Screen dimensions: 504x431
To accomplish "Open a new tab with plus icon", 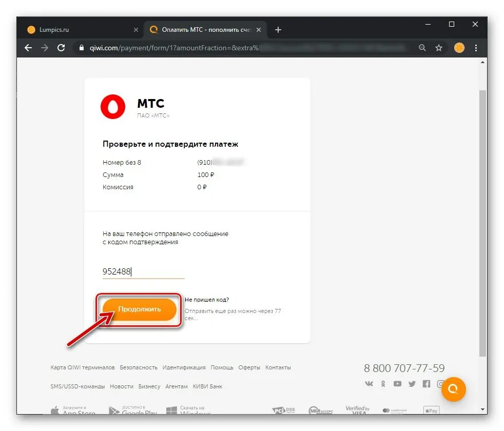I will click(x=278, y=30).
